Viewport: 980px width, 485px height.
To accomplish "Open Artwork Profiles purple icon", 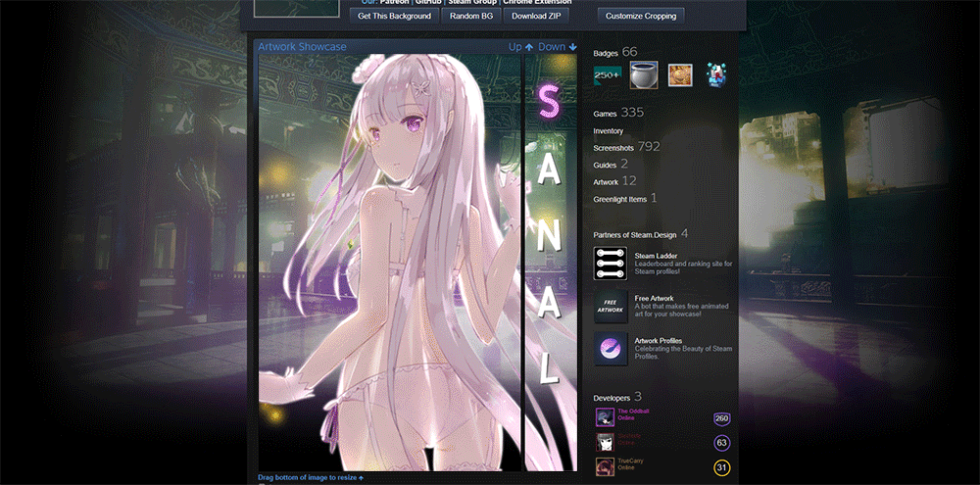I will tap(610, 349).
